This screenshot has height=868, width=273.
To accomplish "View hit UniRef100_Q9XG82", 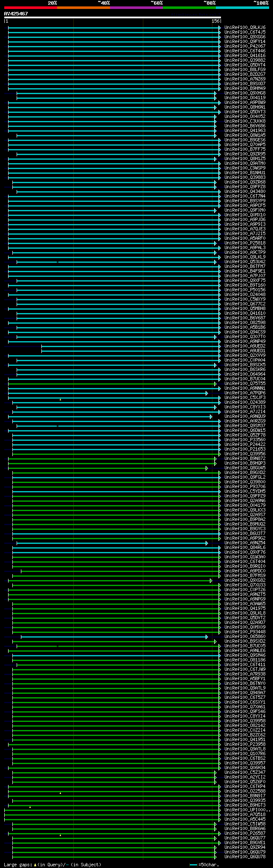I will 245,580.
